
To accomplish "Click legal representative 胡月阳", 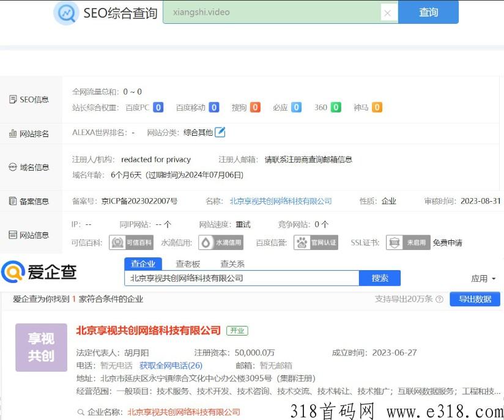I will point(136,353).
